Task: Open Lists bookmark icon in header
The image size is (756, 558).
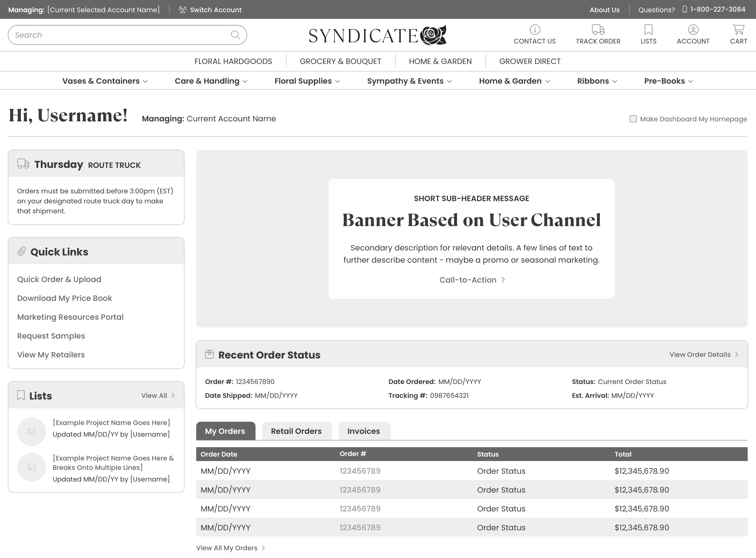Action: 648,30
